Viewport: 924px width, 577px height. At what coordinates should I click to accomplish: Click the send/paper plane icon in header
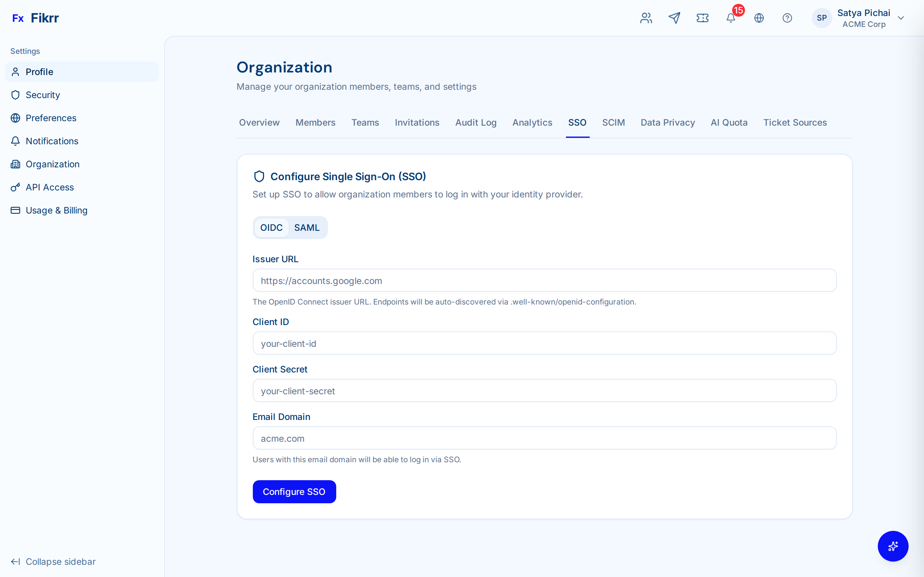point(674,18)
